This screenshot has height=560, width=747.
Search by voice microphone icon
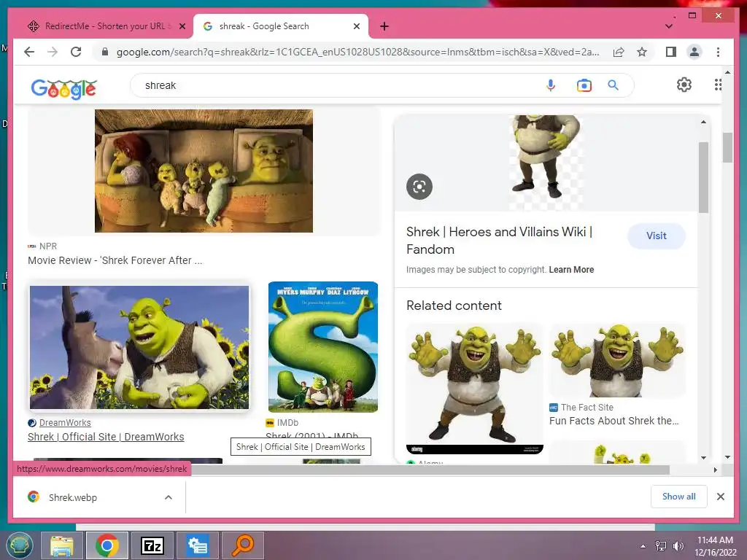pyautogui.click(x=550, y=85)
